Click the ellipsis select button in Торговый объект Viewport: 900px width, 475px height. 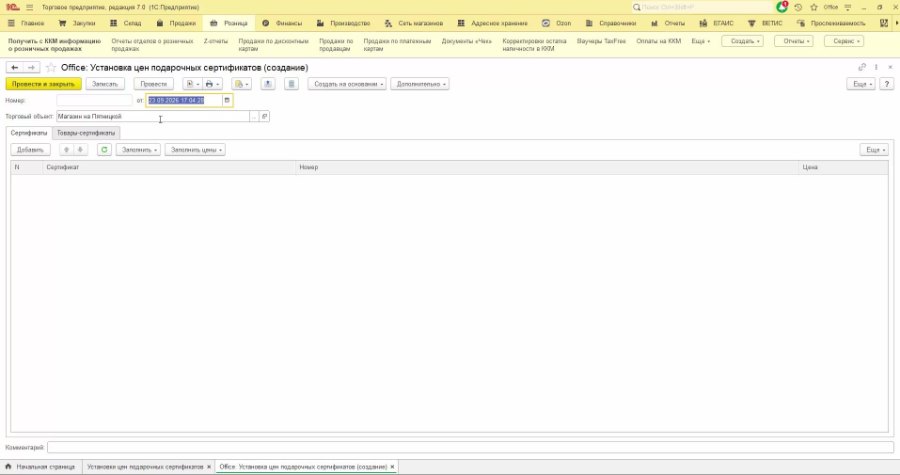click(254, 116)
